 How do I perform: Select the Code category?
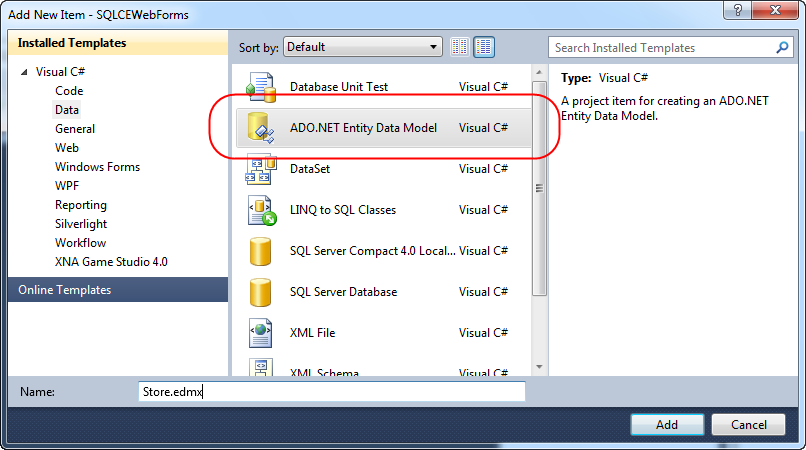69,91
